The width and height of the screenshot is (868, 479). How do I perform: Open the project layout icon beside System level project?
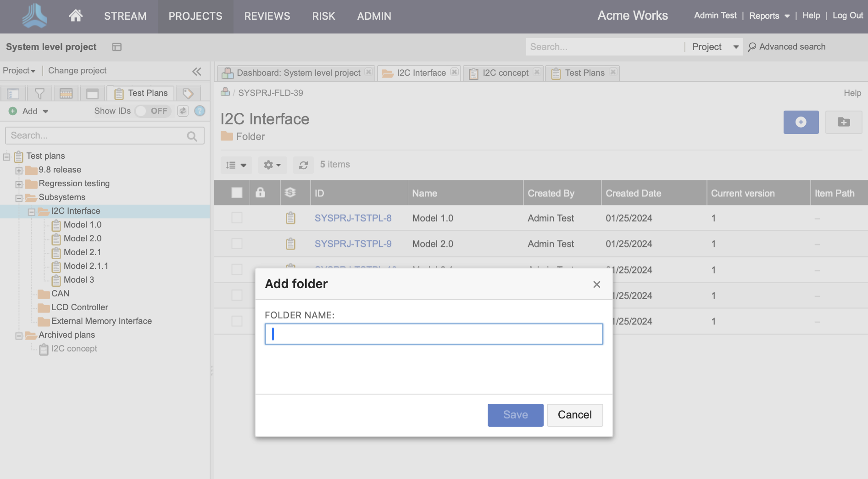(117, 47)
